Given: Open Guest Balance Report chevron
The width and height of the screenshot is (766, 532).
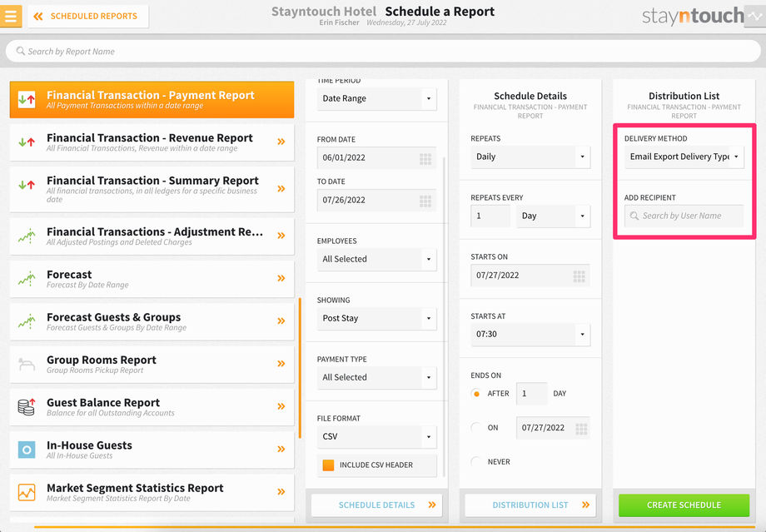Looking at the screenshot, I should (x=281, y=406).
